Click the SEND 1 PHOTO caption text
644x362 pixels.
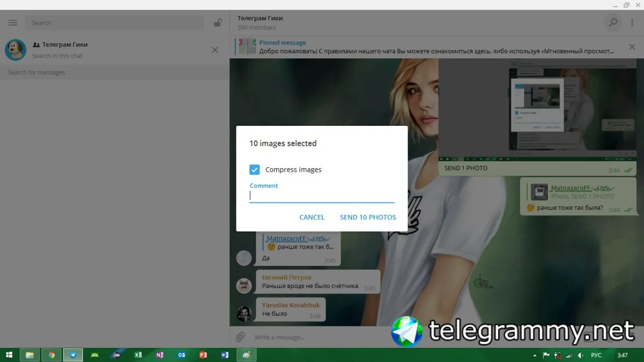coord(466,168)
